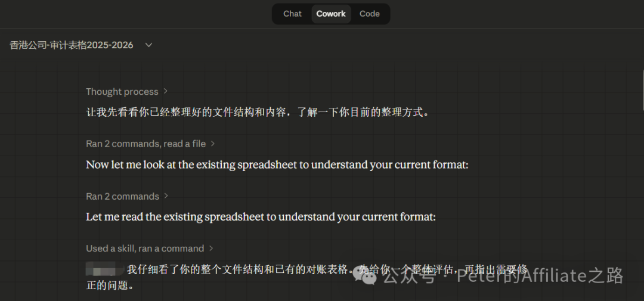Screen dimensions: 644x301
Task: Expand 'Used a skill, ran a command'
Action: click(150, 249)
